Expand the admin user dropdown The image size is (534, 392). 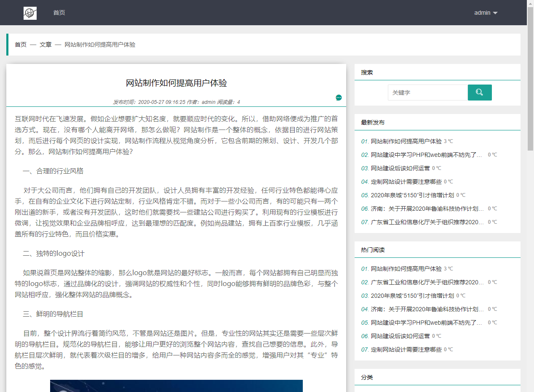(x=486, y=13)
